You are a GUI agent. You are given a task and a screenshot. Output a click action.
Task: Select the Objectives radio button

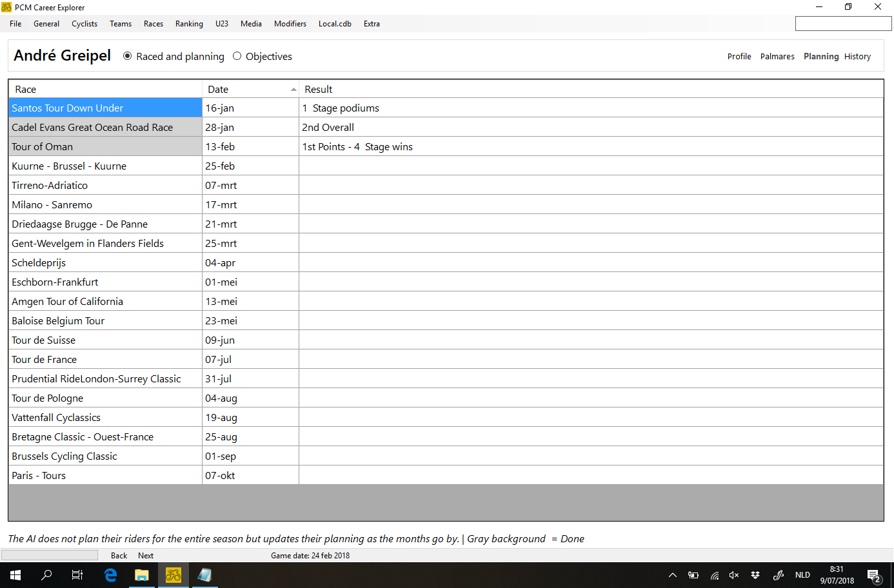pos(237,56)
